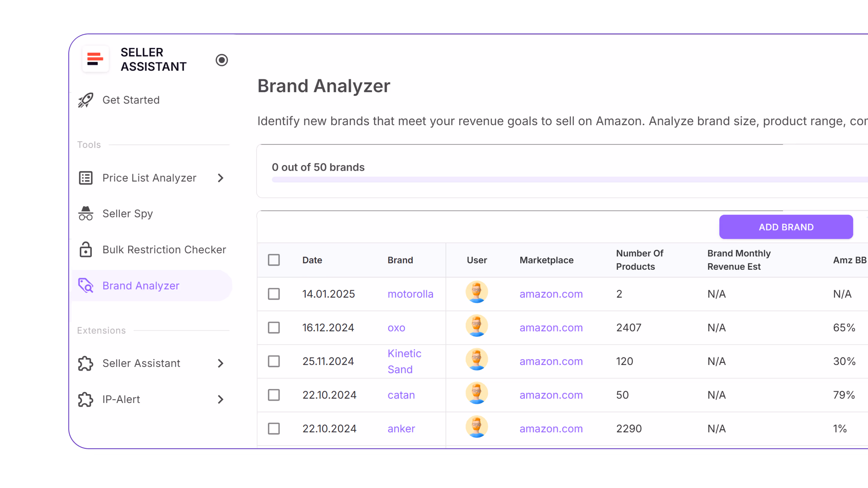Viewport: 868px width, 488px height.
Task: Select the checkbox next to the oxo brand
Action: [274, 327]
